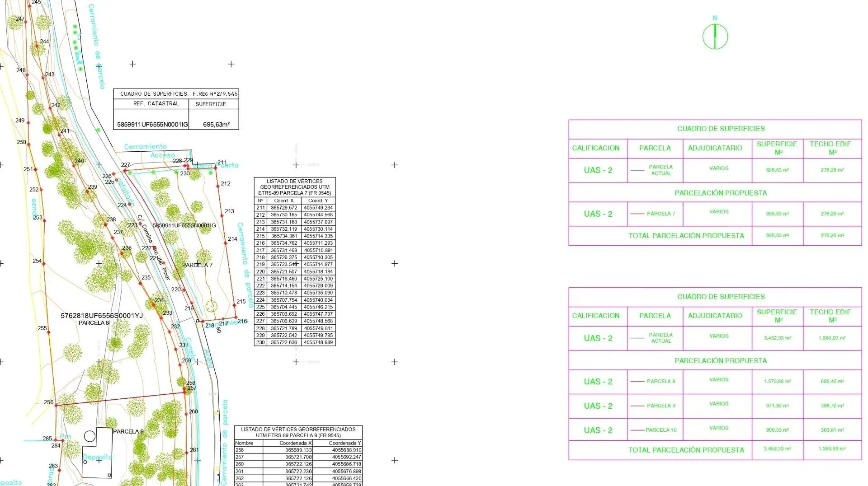Click 'UAS - 2' in the PARCELA 7 row
This screenshot has width=868, height=486.
598,214
